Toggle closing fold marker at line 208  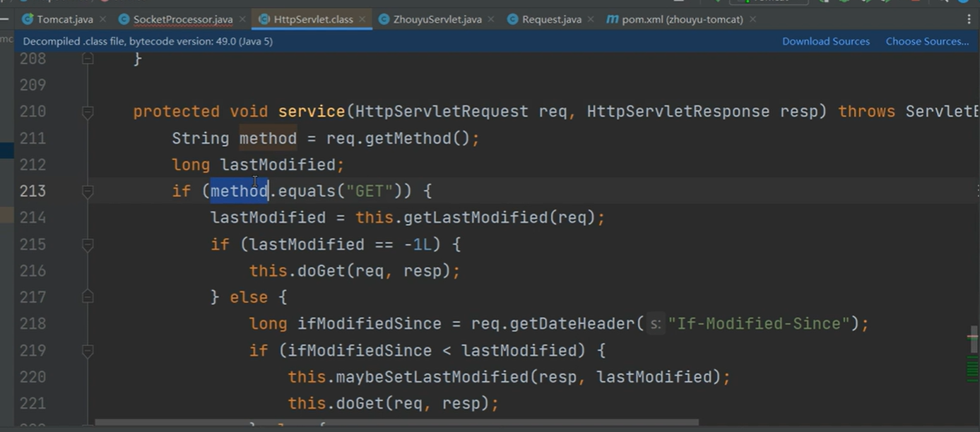coord(88,59)
